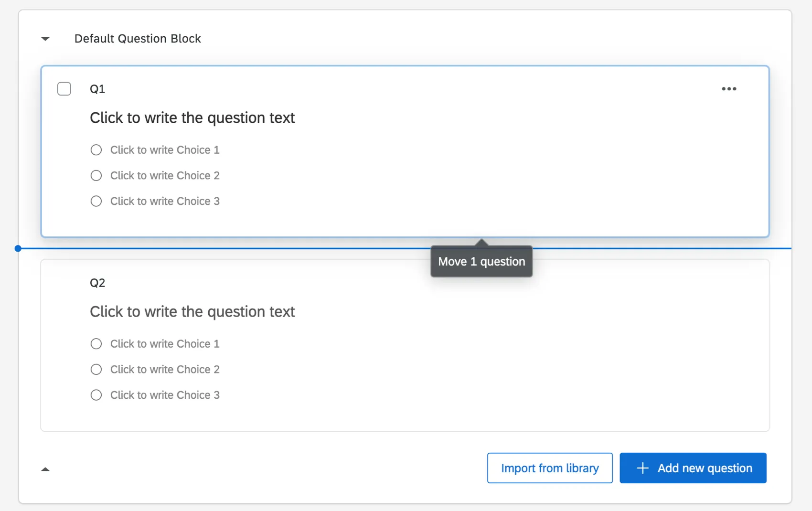Select radio button for Choice 3 in Q1
Screen dimensions: 812x511
click(x=96, y=201)
